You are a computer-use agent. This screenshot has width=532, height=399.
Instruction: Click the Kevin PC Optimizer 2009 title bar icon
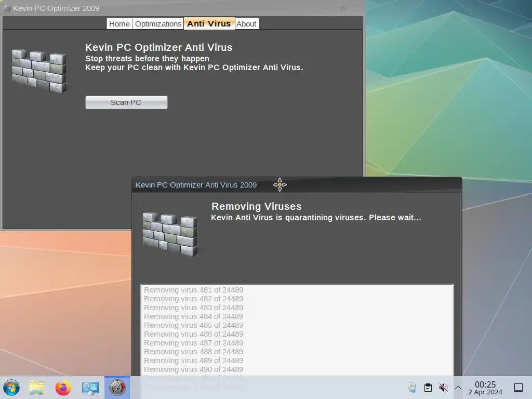coord(7,8)
